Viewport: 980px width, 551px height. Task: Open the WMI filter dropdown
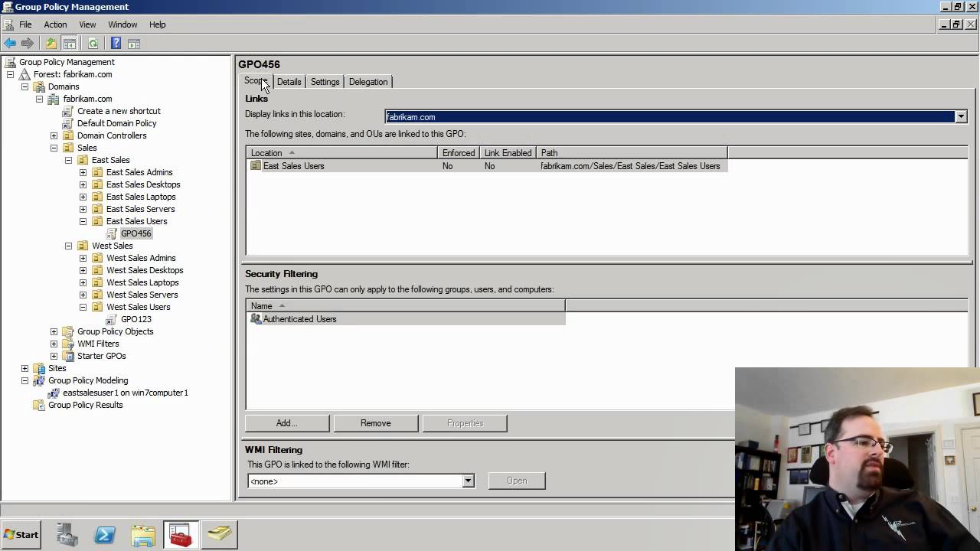(x=468, y=481)
